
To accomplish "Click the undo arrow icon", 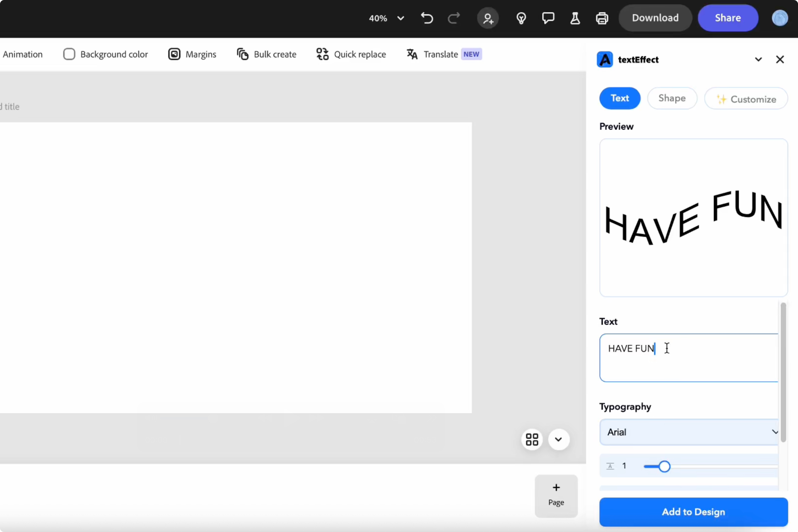I will coord(427,18).
